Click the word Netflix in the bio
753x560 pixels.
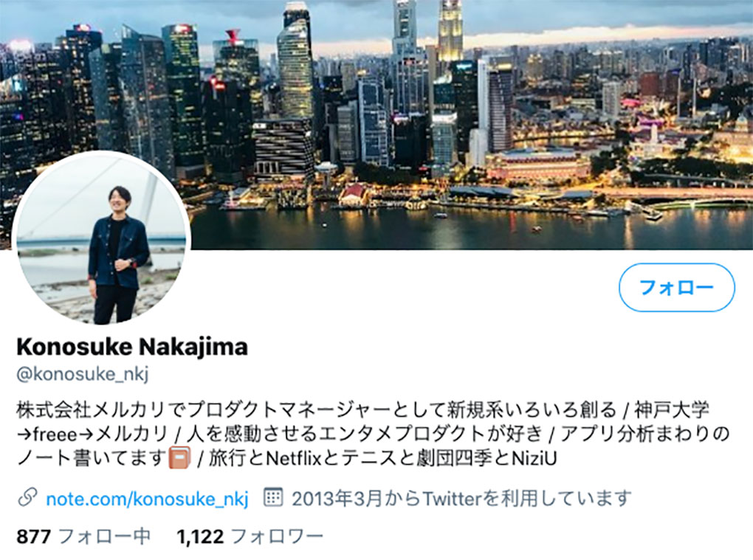click(x=293, y=458)
